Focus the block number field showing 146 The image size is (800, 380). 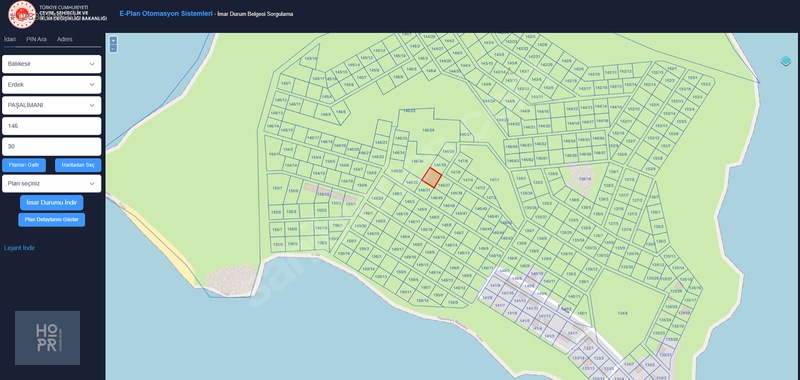[52, 126]
